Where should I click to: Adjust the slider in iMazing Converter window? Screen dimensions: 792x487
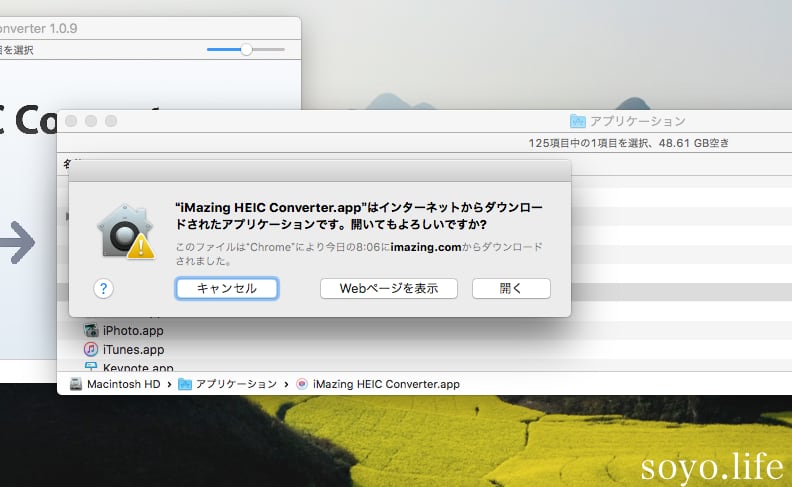tap(246, 50)
